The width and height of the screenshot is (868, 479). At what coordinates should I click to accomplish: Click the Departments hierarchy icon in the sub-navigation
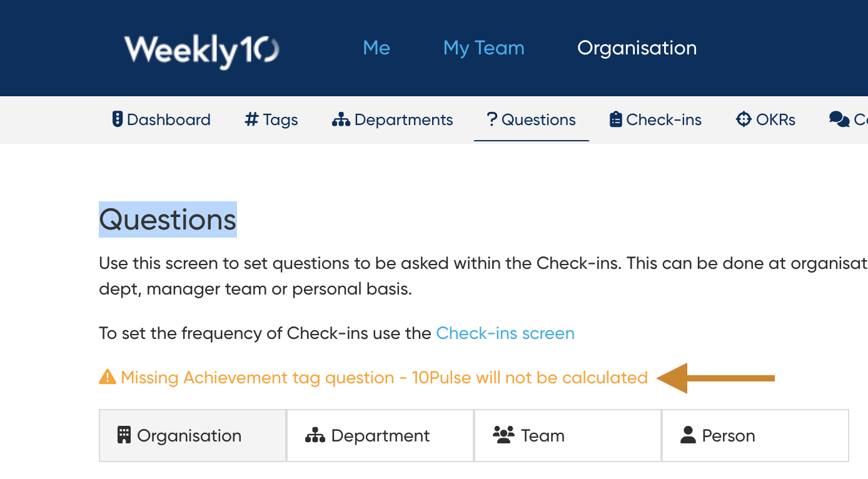[341, 119]
